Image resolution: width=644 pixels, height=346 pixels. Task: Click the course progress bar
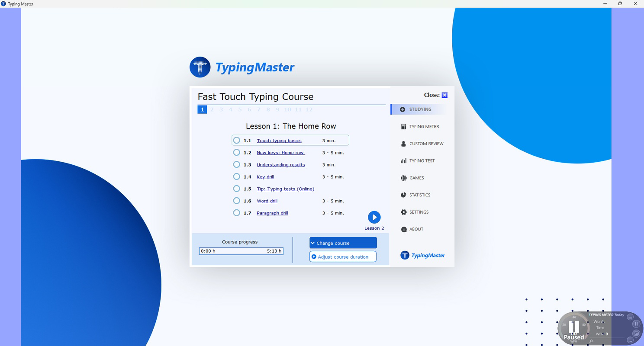click(241, 251)
